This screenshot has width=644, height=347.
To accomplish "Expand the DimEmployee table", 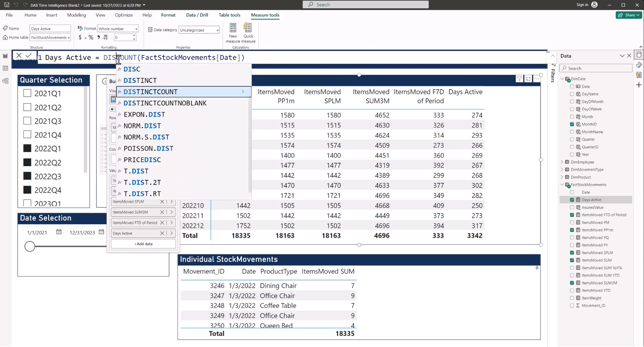I will click(x=562, y=162).
